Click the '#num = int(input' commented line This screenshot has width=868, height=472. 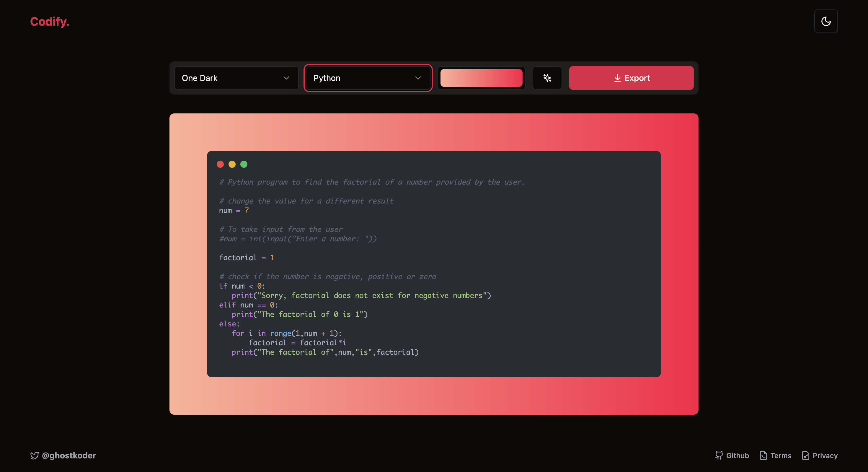[298, 239]
